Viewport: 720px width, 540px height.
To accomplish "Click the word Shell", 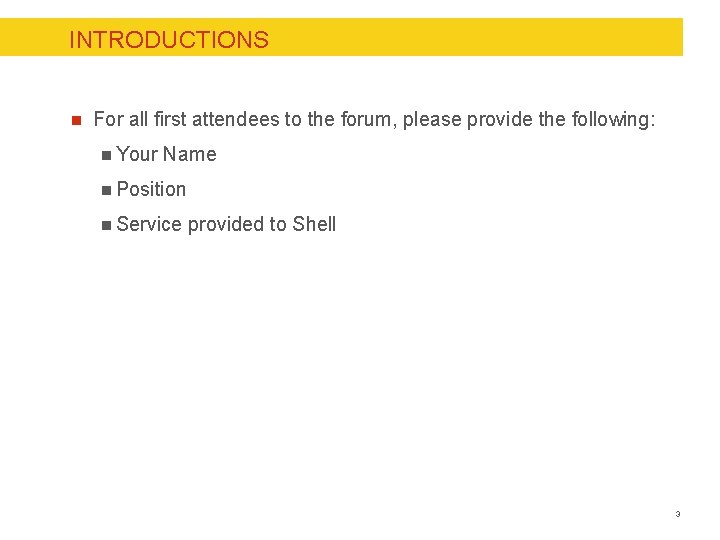I will [314, 224].
